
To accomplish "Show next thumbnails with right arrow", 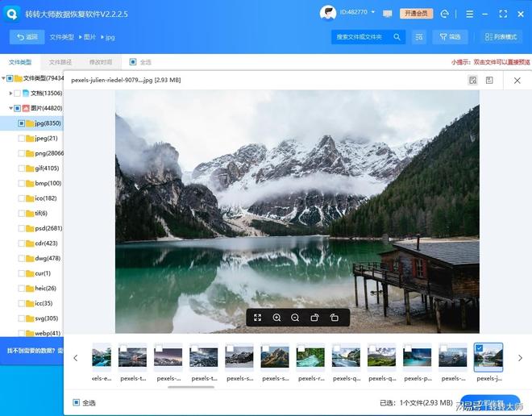I will pos(520,358).
